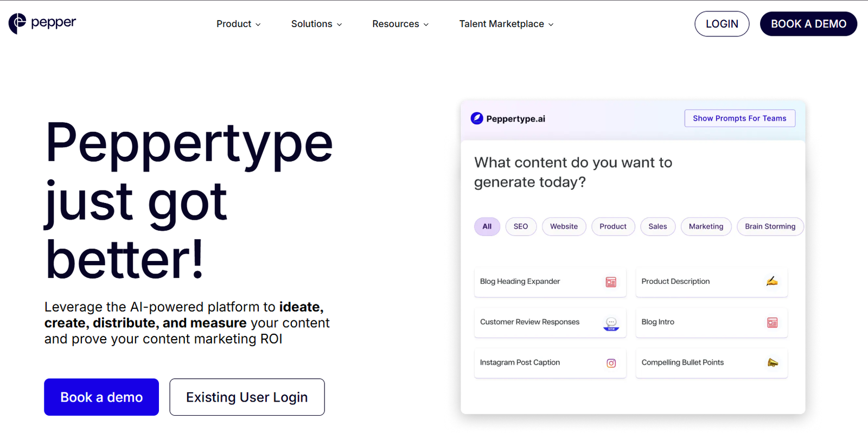This screenshot has width=868, height=439.
Task: Click the Compelling Bullet Points megaphone icon
Action: [773, 362]
